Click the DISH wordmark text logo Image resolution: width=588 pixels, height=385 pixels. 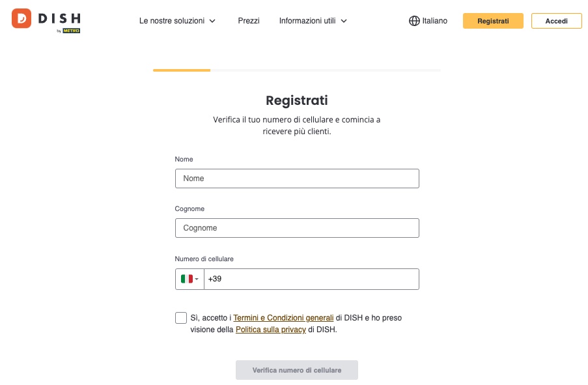click(60, 18)
